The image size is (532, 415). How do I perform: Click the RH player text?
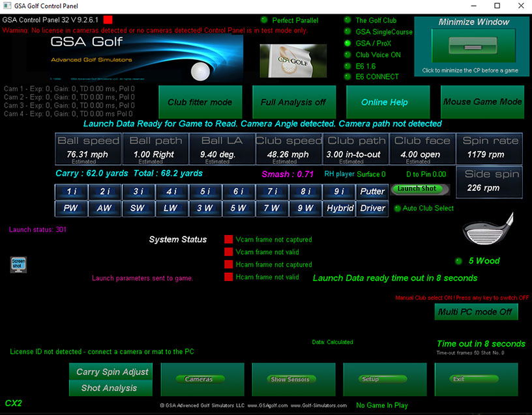tap(339, 174)
